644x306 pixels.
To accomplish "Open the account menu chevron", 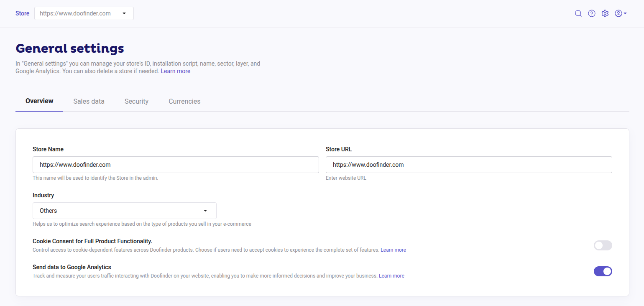I will (x=624, y=13).
